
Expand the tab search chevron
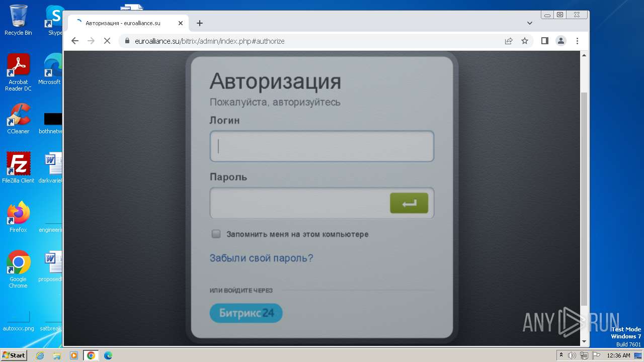(529, 23)
